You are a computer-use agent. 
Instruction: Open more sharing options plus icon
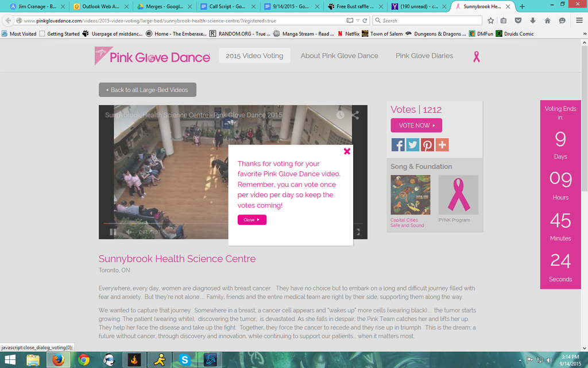click(442, 145)
